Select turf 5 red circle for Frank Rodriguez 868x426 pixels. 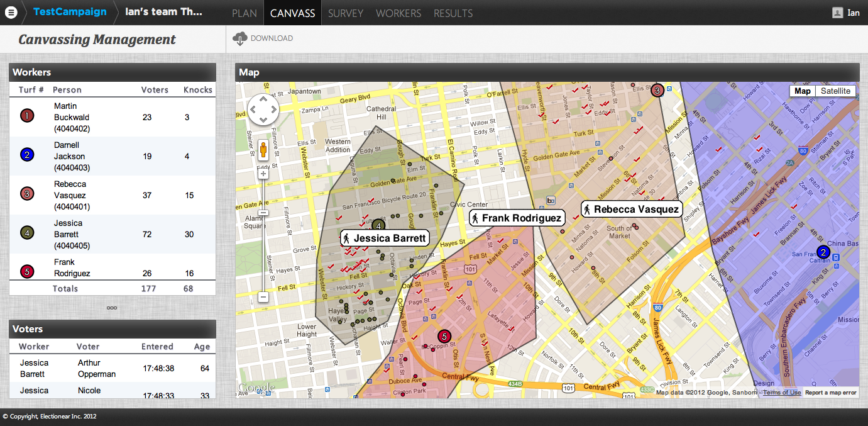[27, 272]
